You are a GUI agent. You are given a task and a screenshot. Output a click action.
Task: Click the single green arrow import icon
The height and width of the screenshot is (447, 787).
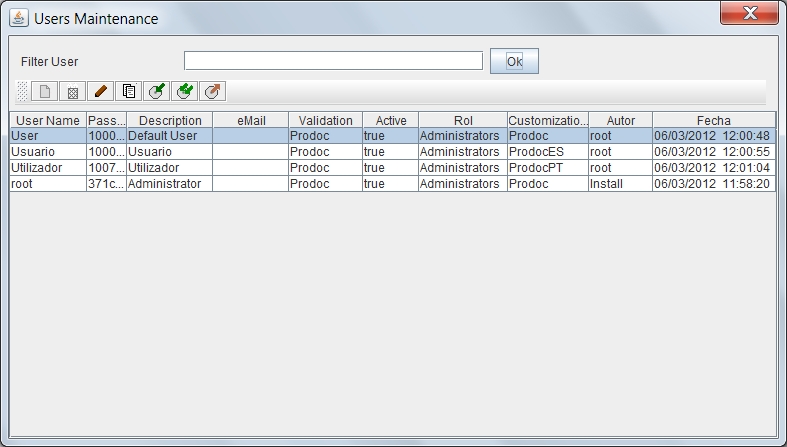157,91
